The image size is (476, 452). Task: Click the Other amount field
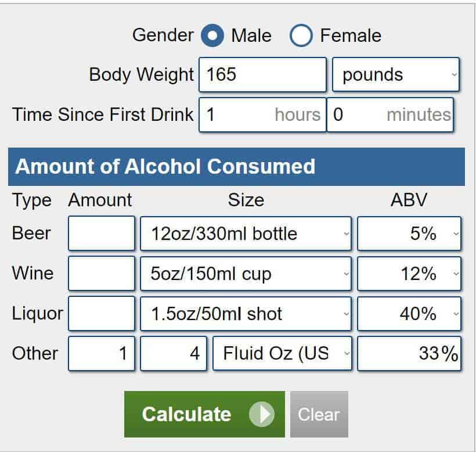pyautogui.click(x=101, y=353)
